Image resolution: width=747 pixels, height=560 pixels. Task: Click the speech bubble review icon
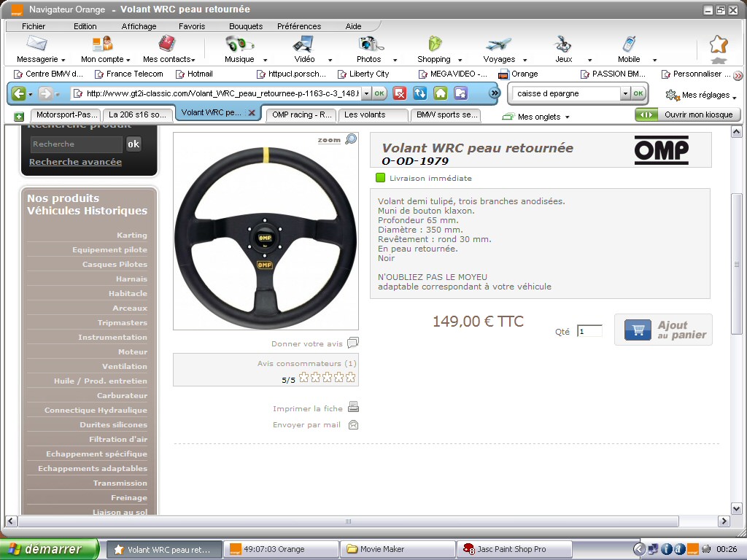click(353, 343)
